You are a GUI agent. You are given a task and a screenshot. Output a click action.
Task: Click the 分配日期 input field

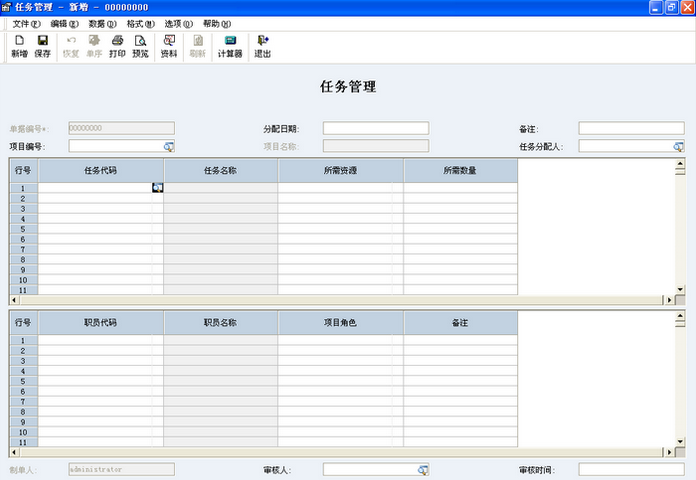point(375,129)
